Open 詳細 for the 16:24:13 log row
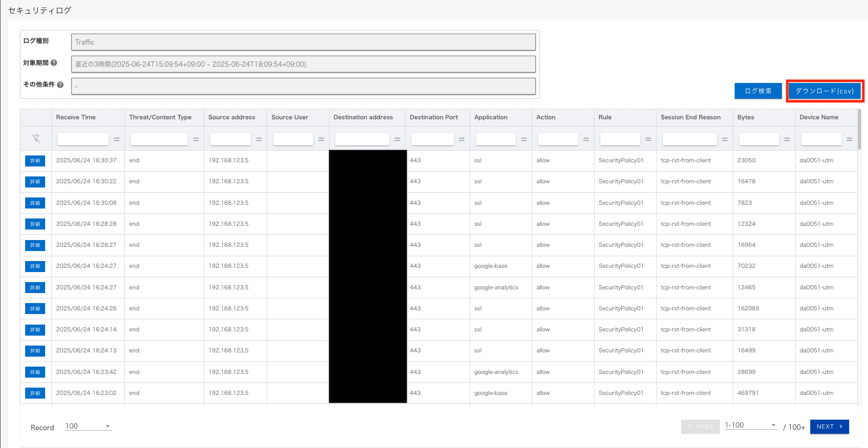This screenshot has width=868, height=448. pyautogui.click(x=35, y=351)
